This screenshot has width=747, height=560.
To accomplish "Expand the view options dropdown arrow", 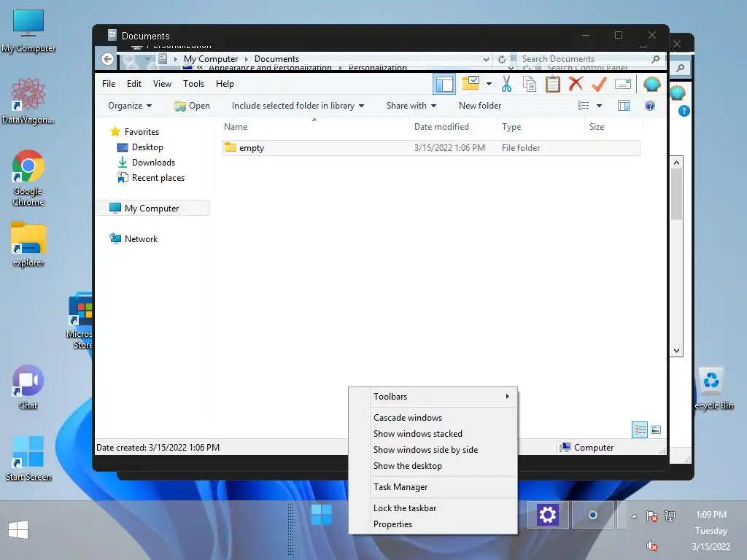I will pyautogui.click(x=599, y=106).
